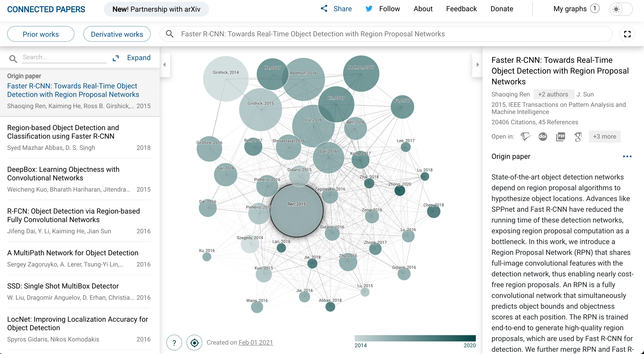The width and height of the screenshot is (644, 354).
Task: Click the recenter graph target icon
Action: (x=194, y=343)
